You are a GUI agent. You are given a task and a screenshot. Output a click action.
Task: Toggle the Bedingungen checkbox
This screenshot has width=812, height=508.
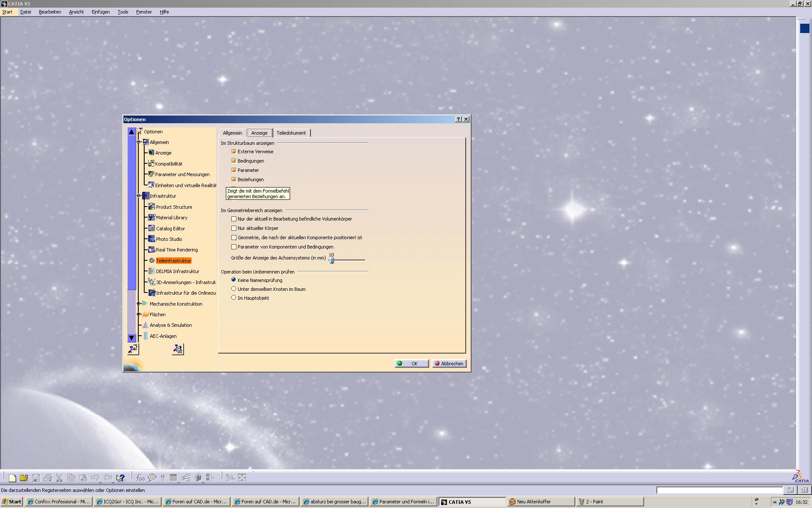[233, 160]
